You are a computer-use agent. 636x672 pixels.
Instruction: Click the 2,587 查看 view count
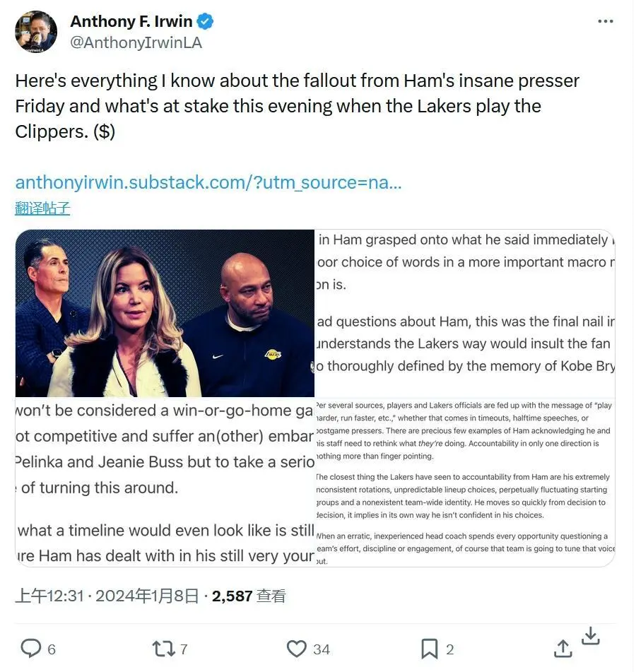[x=249, y=596]
